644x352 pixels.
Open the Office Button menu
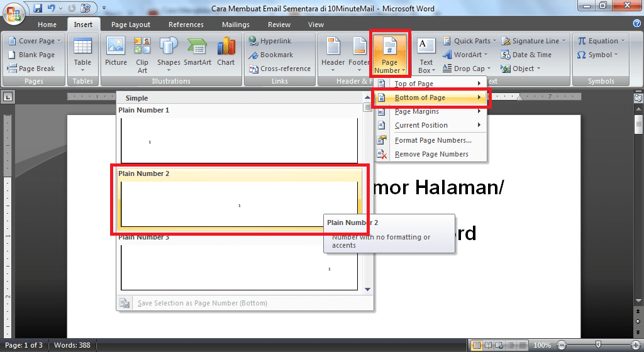(14, 14)
